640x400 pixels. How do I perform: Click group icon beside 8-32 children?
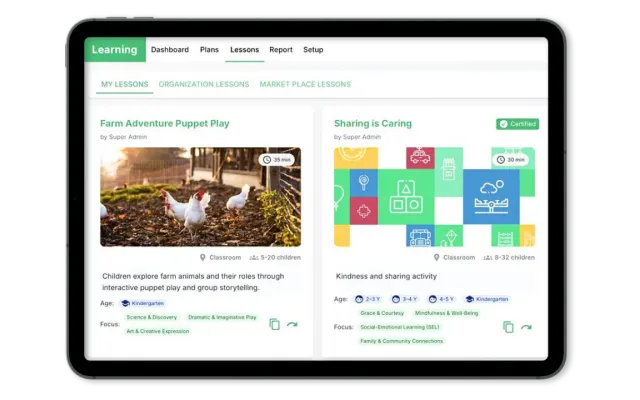488,258
